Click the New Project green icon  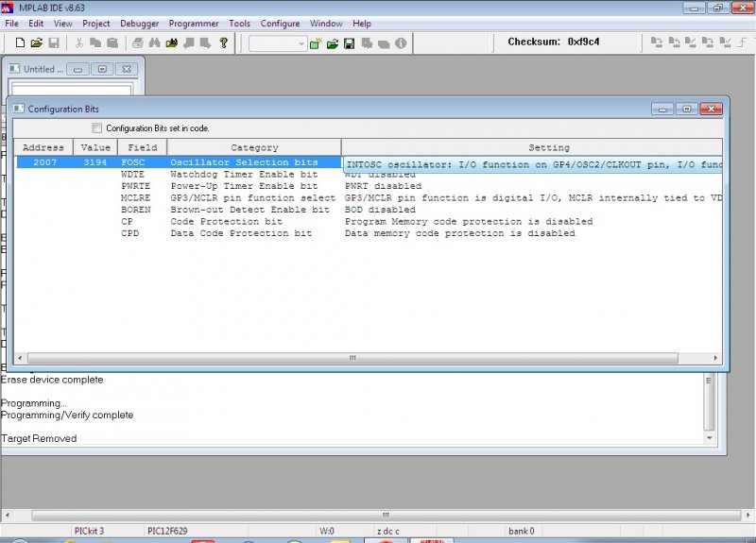316,43
